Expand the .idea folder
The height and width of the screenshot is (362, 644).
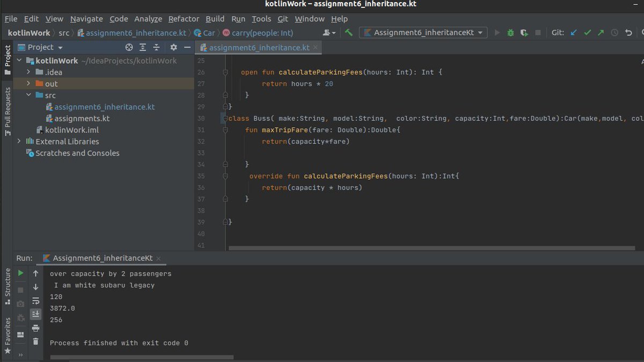point(28,72)
